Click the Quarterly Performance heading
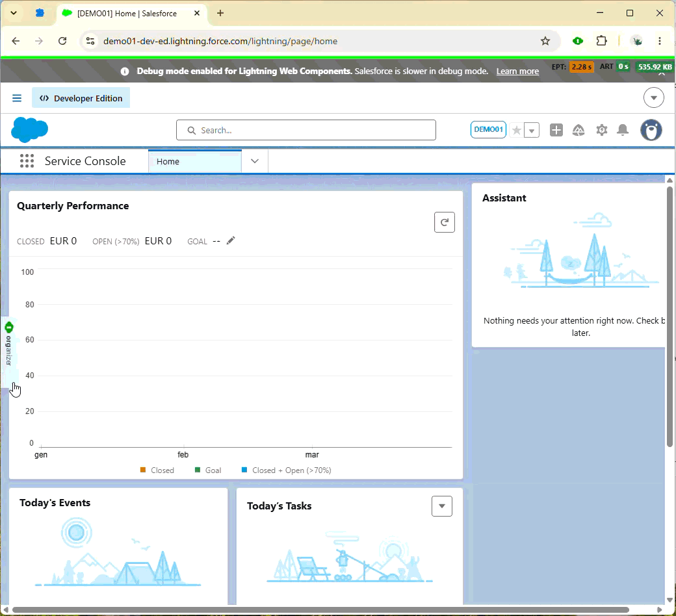 [73, 206]
